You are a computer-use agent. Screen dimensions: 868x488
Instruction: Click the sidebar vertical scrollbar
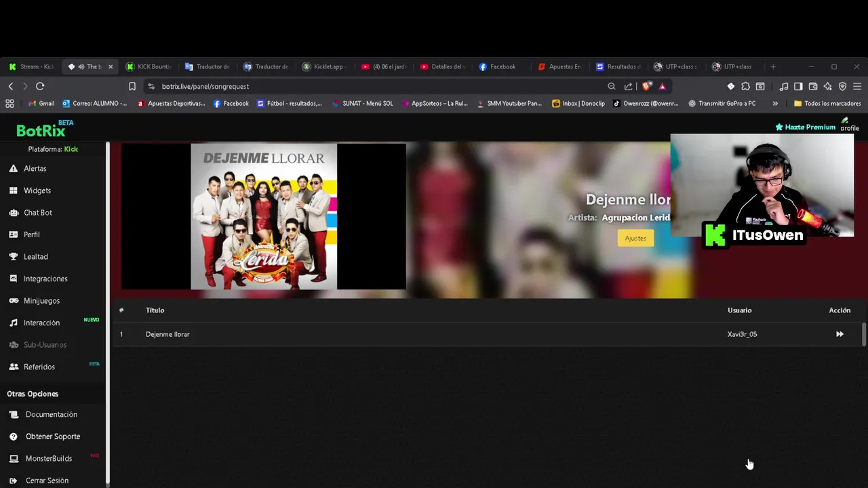click(x=107, y=312)
